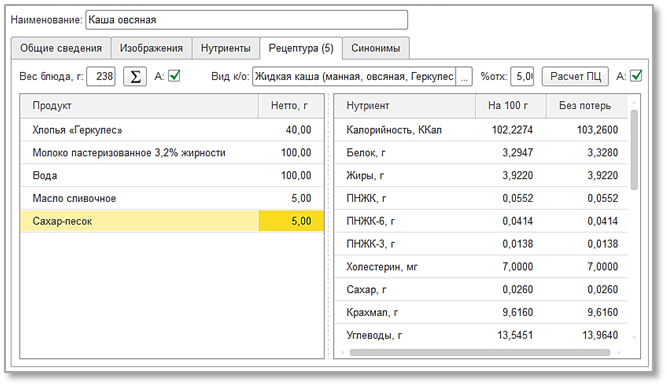Select the Хлопья «Геркулес» product row
Screen dimensions: 667x386
coord(172,130)
